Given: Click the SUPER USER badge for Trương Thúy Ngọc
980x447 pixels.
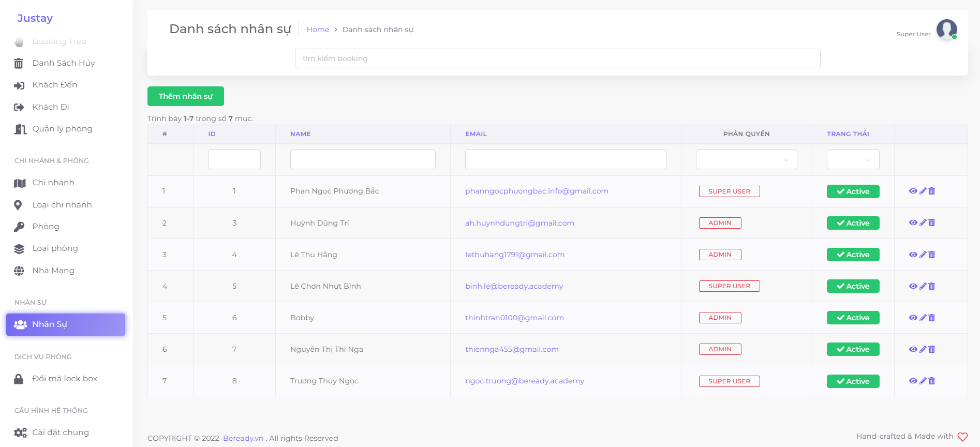Looking at the screenshot, I should [x=729, y=381].
